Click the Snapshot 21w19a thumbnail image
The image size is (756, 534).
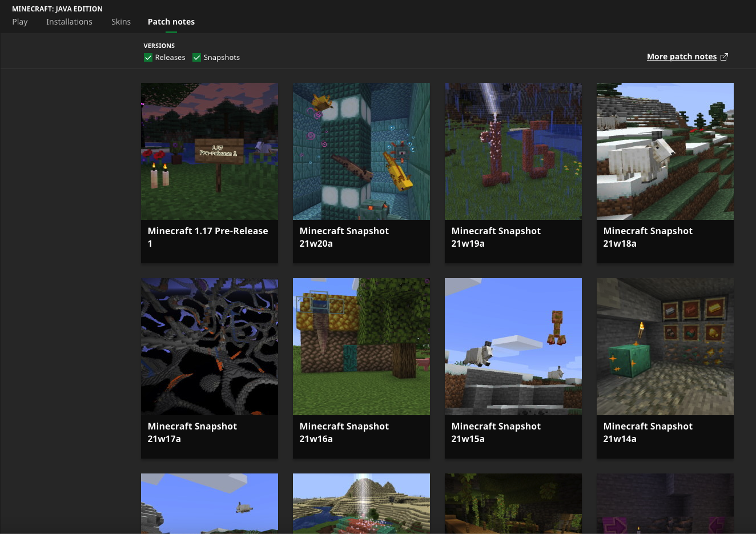tap(513, 151)
